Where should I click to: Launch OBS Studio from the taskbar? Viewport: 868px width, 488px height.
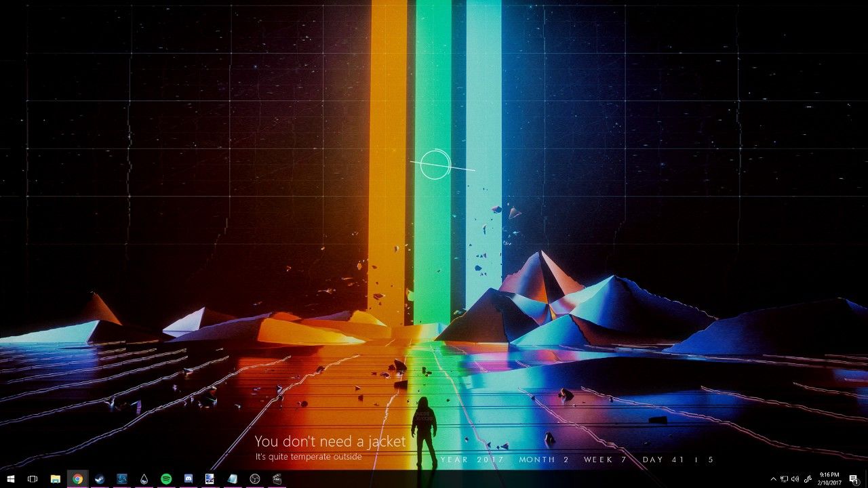pos(255,479)
